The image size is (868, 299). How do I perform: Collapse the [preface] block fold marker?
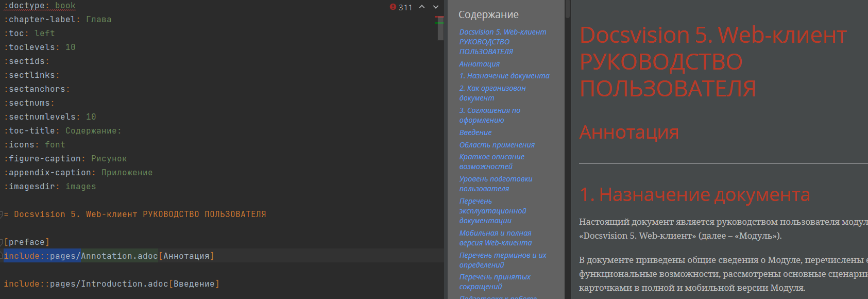[2, 242]
